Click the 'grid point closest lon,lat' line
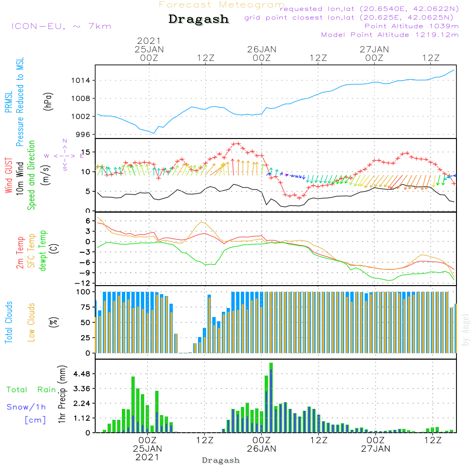Screen dimensions: 476x476 point(349,17)
